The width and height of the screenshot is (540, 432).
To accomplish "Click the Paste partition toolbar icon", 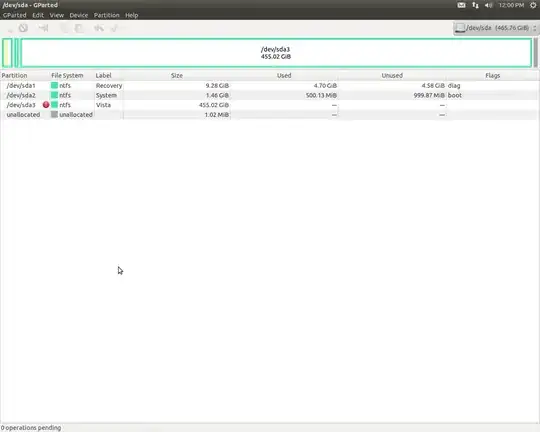I will pos(79,28).
